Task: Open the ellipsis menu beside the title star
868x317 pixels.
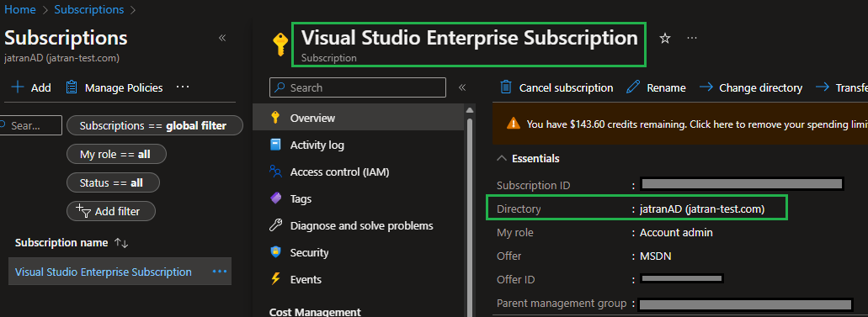Action: [692, 38]
